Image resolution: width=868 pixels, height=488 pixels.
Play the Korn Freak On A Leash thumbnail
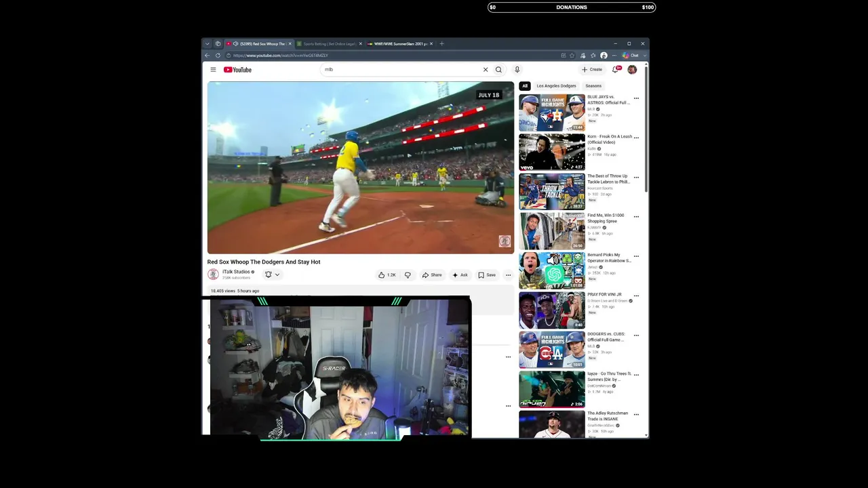coord(552,152)
